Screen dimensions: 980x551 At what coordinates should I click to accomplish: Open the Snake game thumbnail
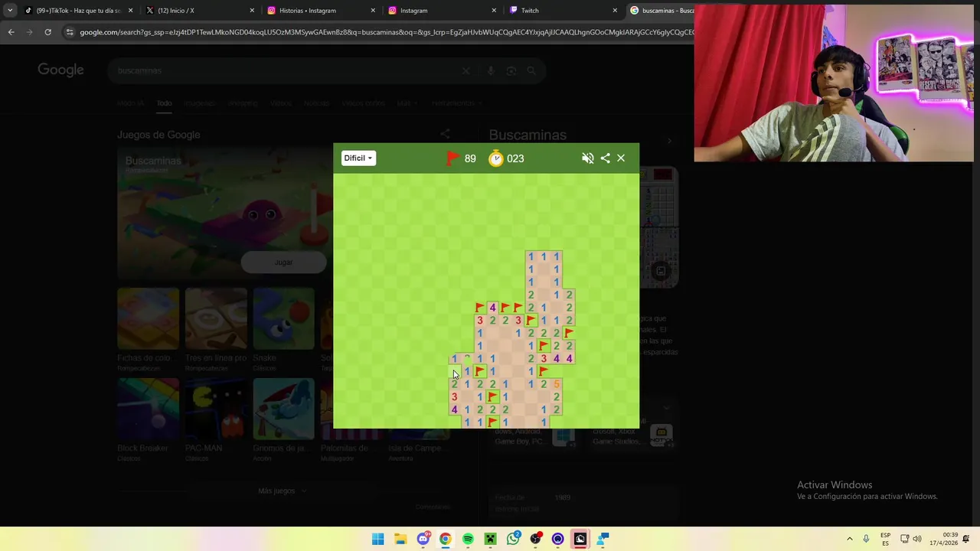coord(284,318)
